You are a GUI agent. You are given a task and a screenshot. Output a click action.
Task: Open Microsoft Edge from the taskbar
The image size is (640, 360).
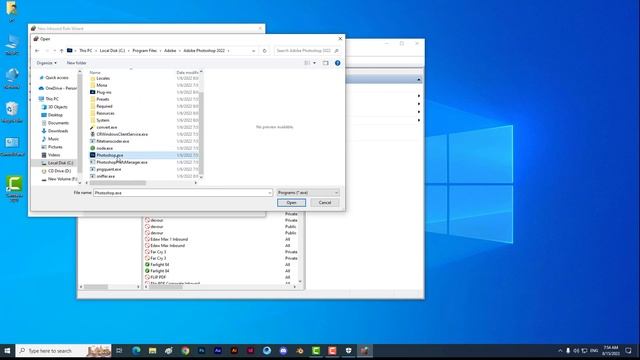[136, 351]
